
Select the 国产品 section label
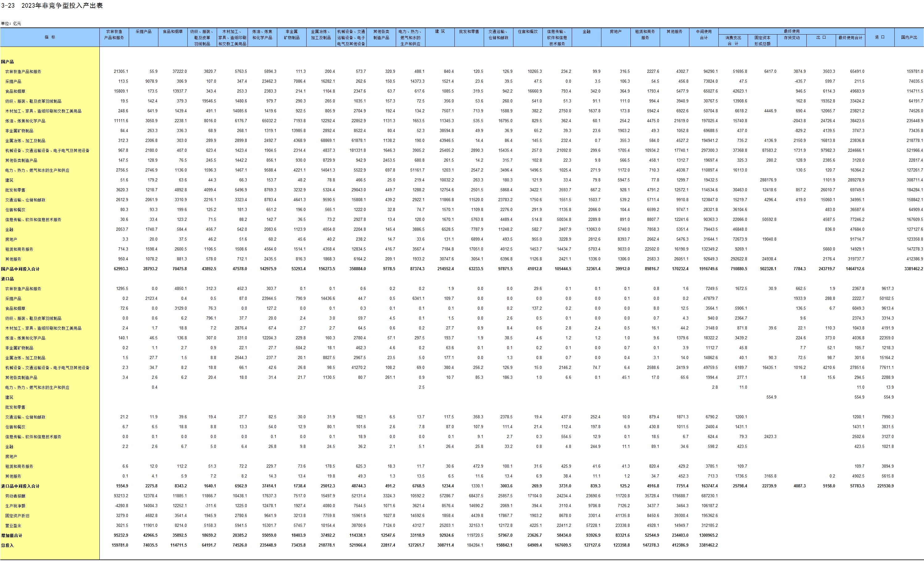(7, 62)
